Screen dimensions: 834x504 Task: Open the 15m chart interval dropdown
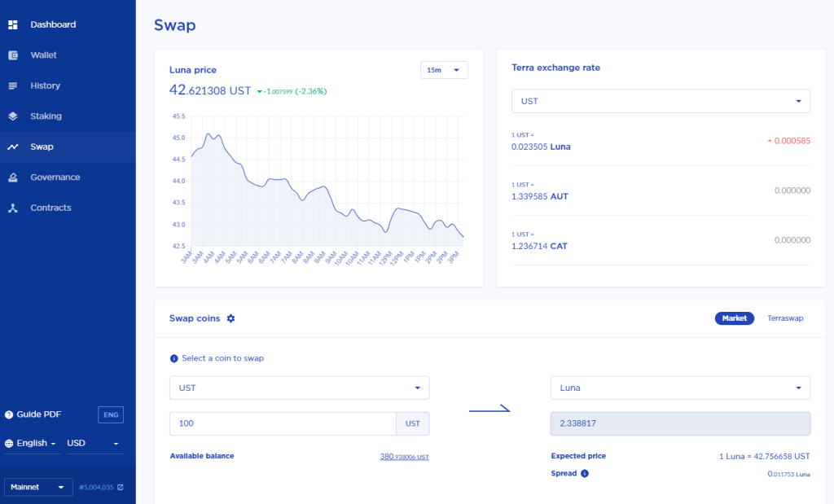click(444, 70)
